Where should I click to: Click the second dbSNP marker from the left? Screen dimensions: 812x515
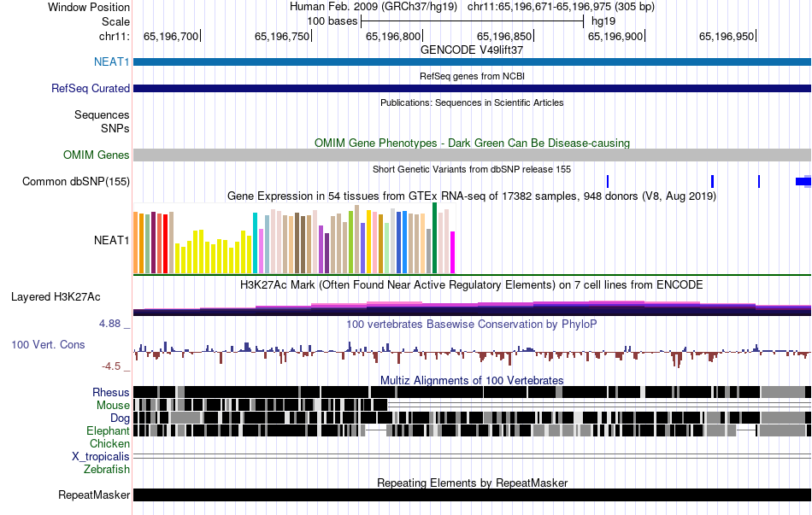tap(713, 181)
